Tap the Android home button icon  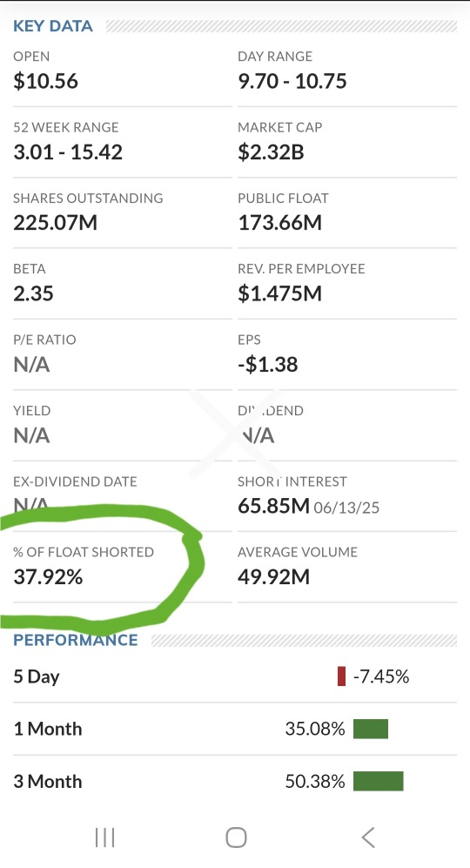237,838
